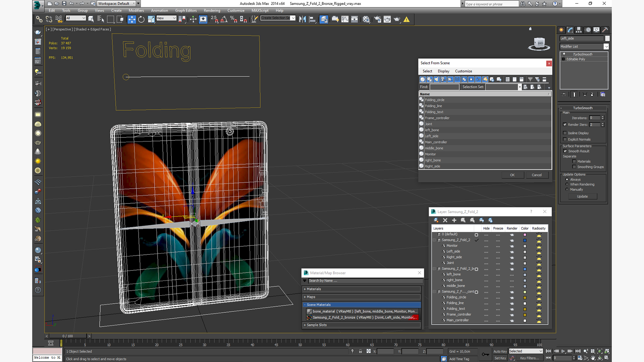Click the Auto Key button
The image size is (644, 362).
point(500,351)
